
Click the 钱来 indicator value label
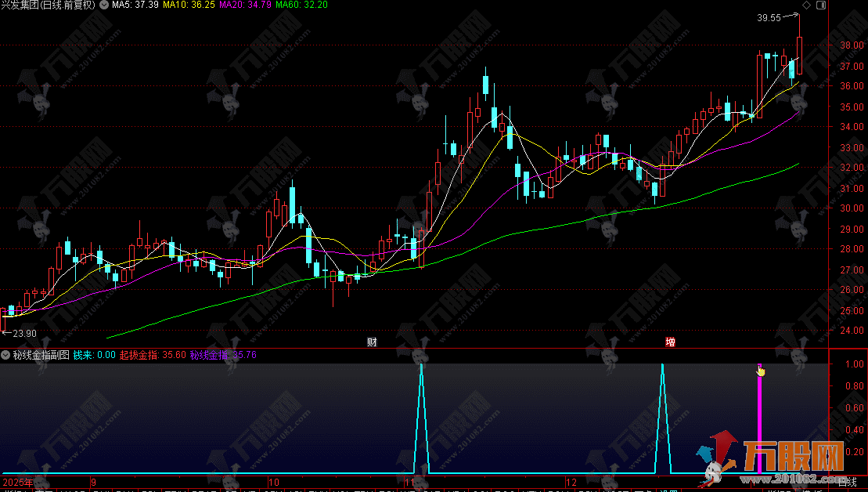(x=94, y=355)
